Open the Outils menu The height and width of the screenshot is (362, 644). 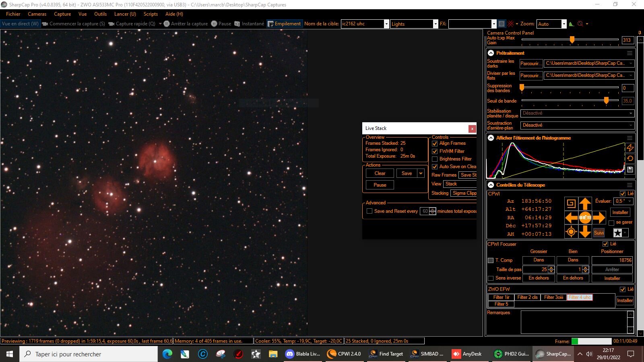(100, 14)
